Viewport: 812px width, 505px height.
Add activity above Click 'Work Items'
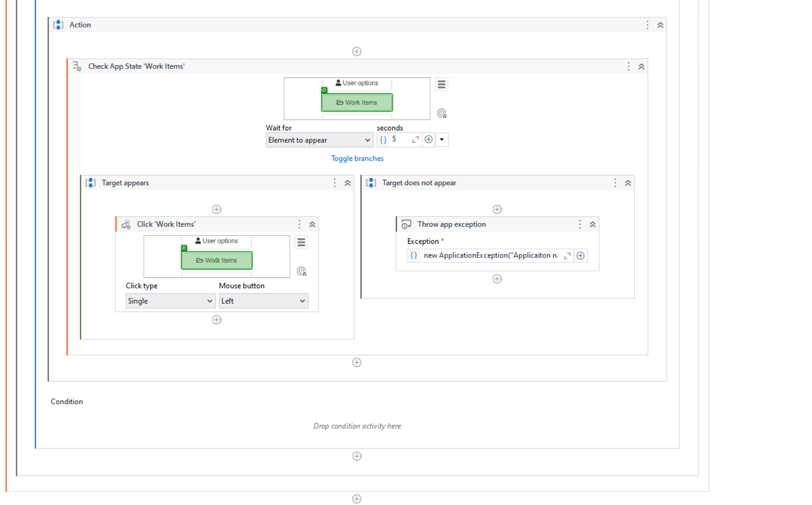click(x=216, y=209)
